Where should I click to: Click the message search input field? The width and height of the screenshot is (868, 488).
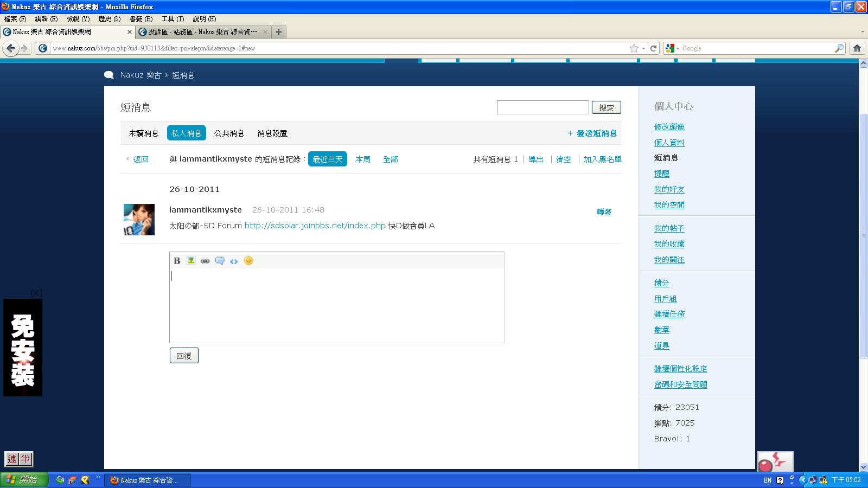point(542,107)
